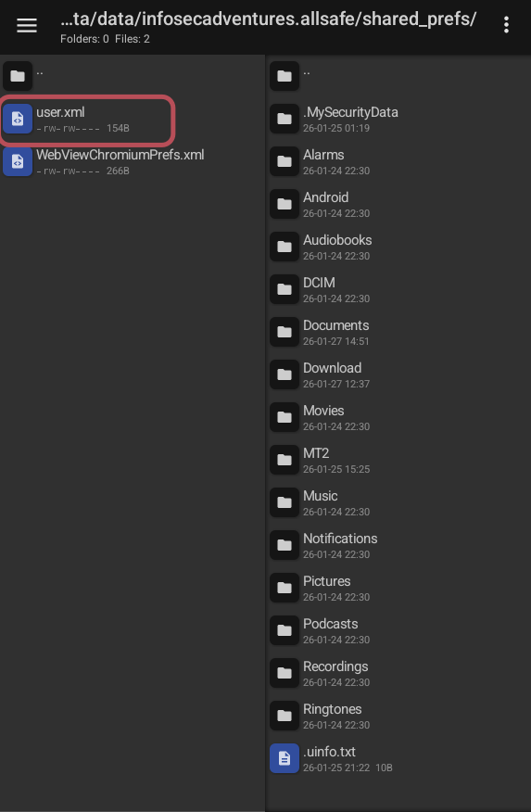531x812 pixels.
Task: Select the shared_prefs path title
Action: pos(268,19)
